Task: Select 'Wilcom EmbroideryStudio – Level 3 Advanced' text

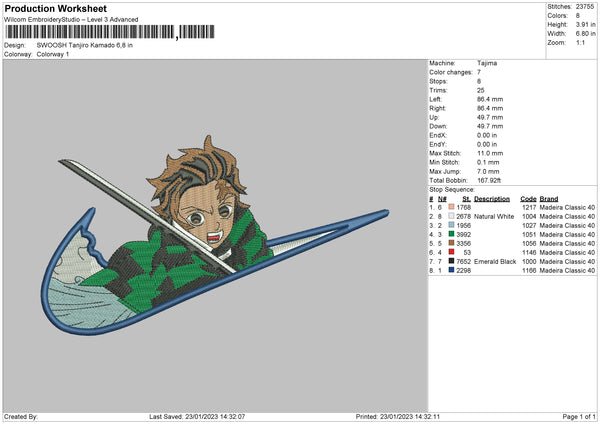Action: pos(71,20)
